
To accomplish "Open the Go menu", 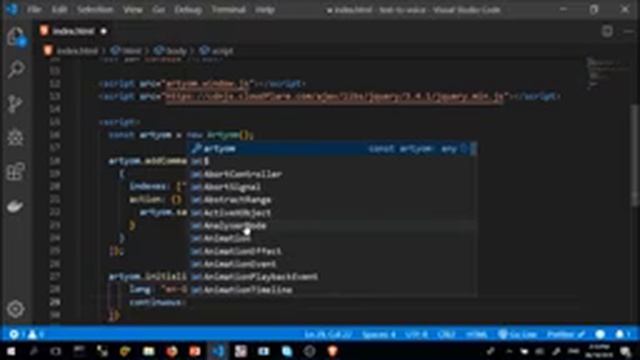I will click(x=158, y=9).
